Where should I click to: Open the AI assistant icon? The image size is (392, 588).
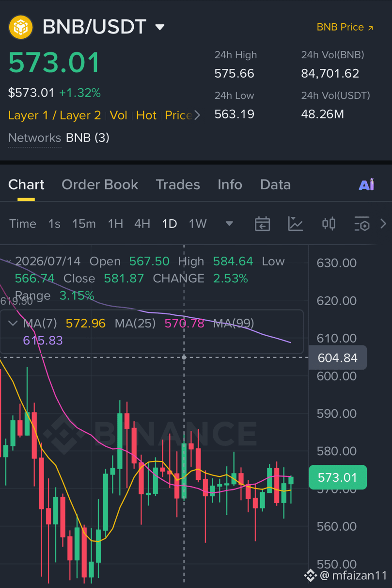click(366, 184)
